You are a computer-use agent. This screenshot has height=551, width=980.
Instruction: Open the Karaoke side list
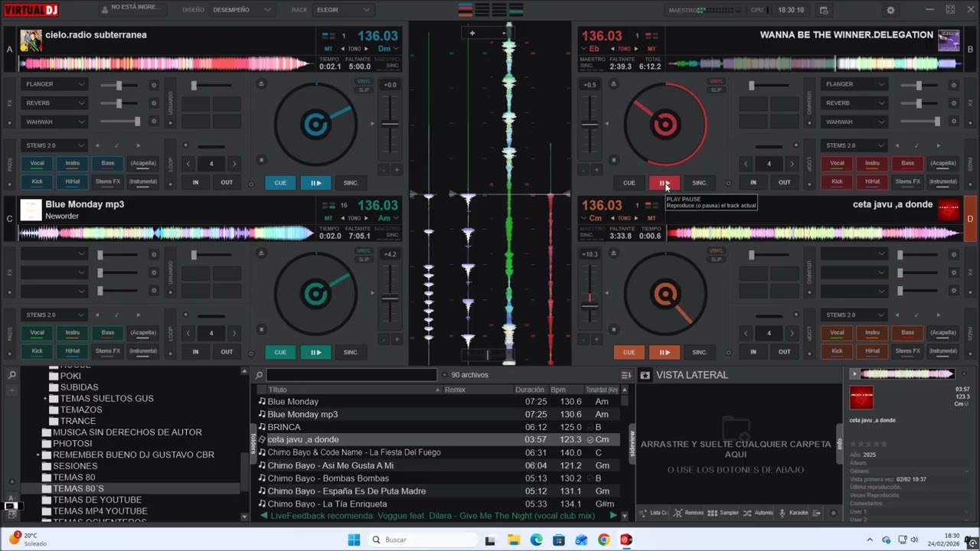[793, 513]
